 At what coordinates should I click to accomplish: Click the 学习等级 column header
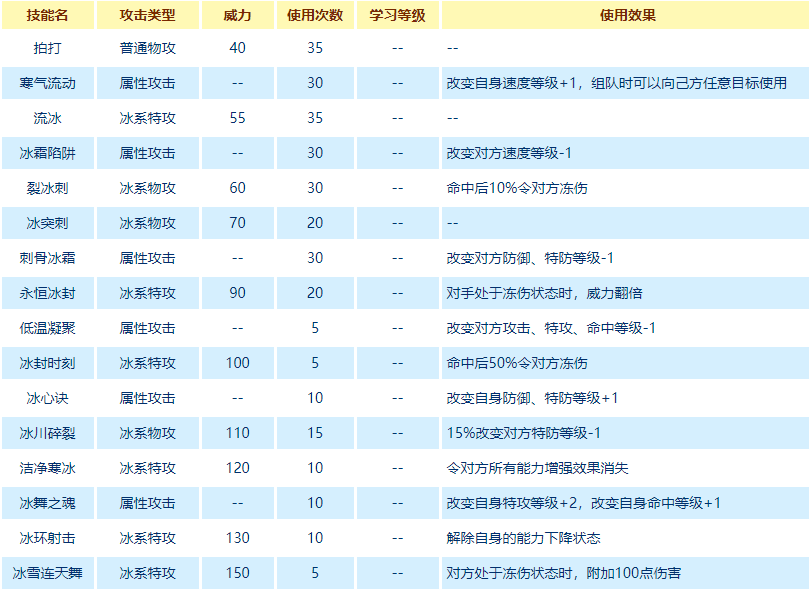(x=397, y=16)
